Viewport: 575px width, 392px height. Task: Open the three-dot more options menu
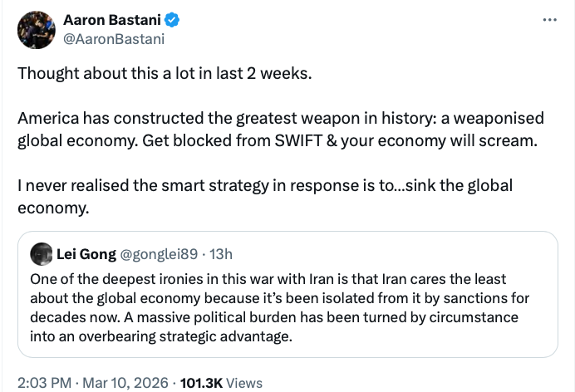(x=549, y=20)
